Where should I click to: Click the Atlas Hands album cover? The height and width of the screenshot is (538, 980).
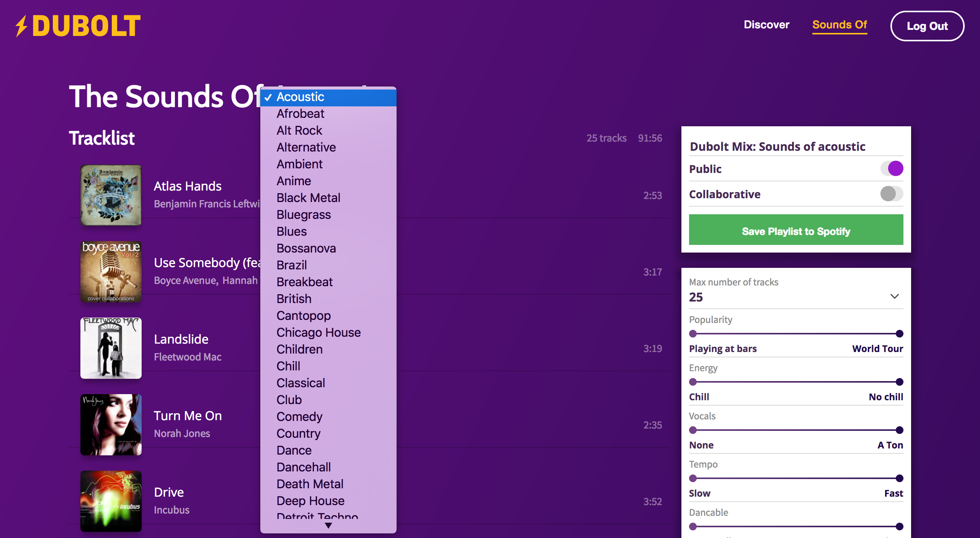point(111,195)
